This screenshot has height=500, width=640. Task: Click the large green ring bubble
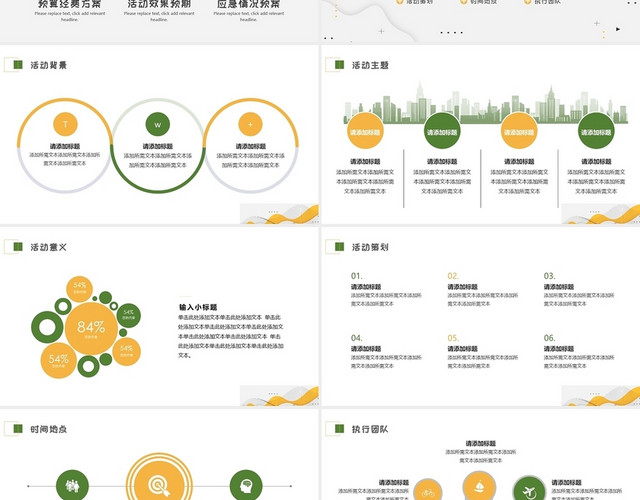click(x=47, y=327)
